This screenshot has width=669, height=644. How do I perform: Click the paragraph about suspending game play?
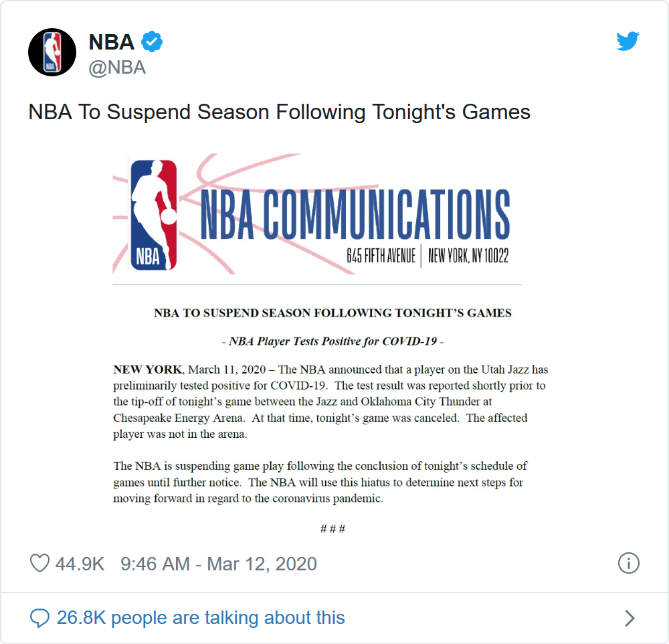pyautogui.click(x=321, y=482)
